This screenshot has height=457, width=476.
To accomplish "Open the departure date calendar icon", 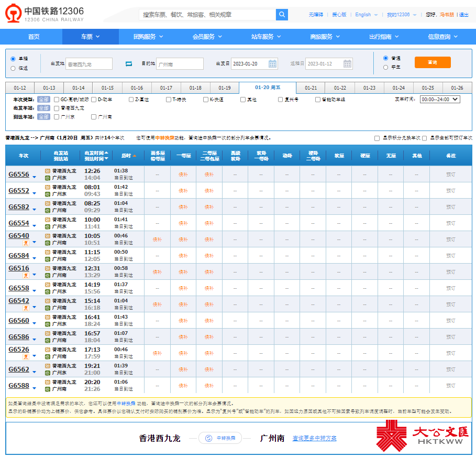I will [272, 64].
